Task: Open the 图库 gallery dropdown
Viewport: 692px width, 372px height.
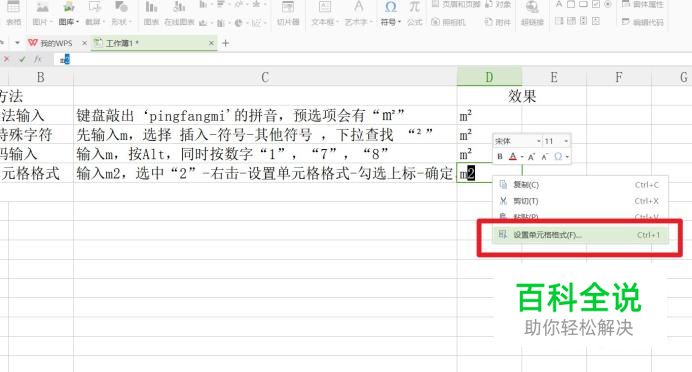Action: (68, 13)
